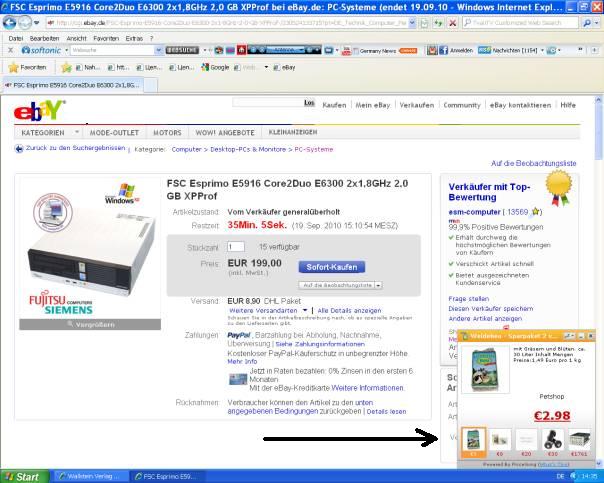
Task: Click the red home icon in Softonic toolbar
Action: pyautogui.click(x=241, y=50)
